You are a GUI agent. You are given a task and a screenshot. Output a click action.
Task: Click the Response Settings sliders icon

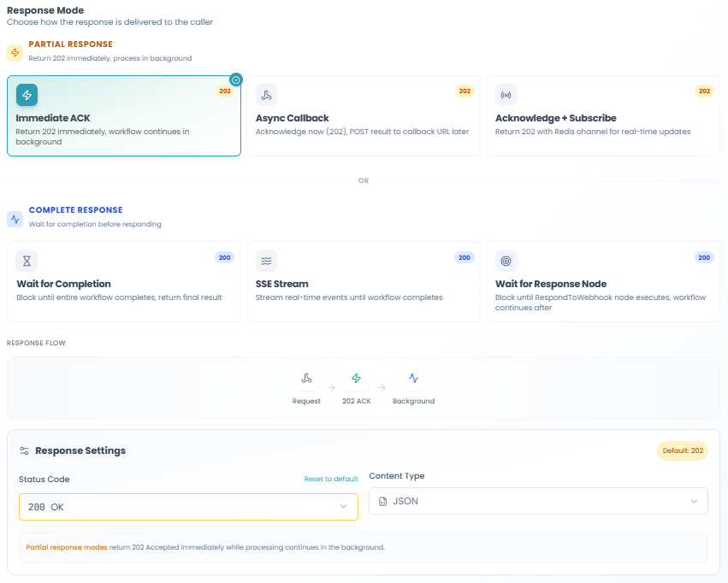pos(25,450)
